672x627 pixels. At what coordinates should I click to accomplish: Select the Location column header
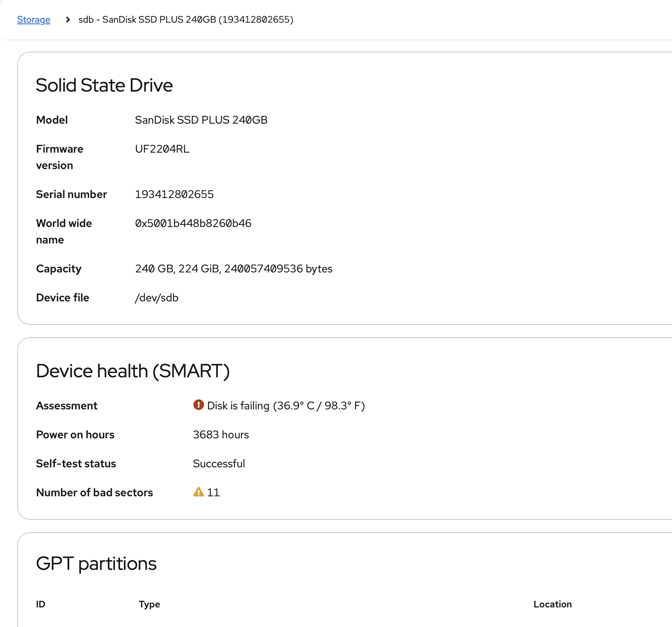point(552,604)
